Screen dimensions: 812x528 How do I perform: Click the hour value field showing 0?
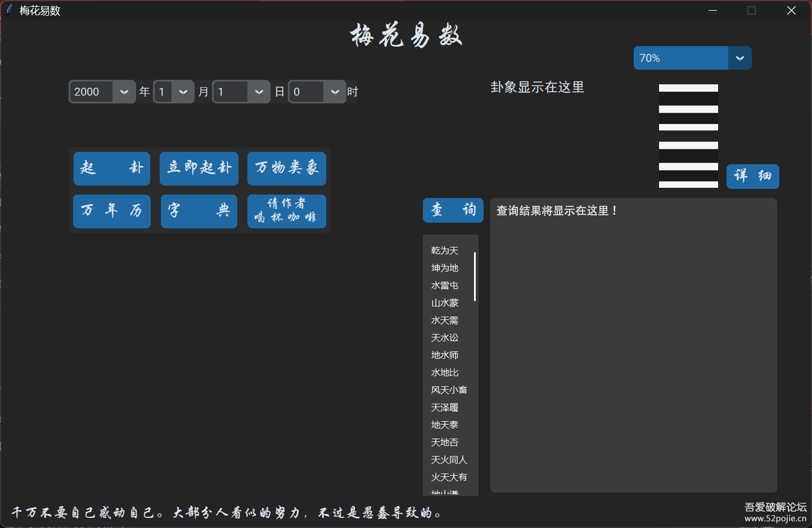[x=306, y=92]
